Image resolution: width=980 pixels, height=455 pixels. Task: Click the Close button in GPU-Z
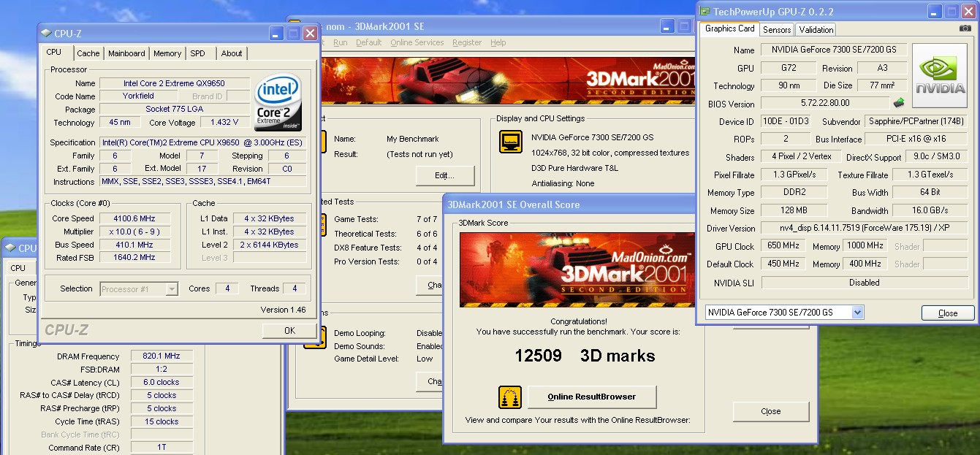tap(948, 313)
